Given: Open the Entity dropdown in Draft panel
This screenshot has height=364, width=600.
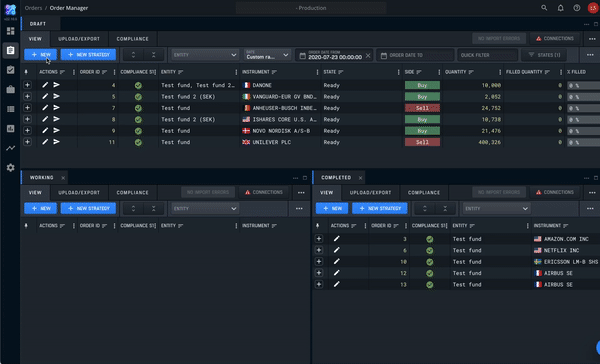Looking at the screenshot, I should pos(205,55).
